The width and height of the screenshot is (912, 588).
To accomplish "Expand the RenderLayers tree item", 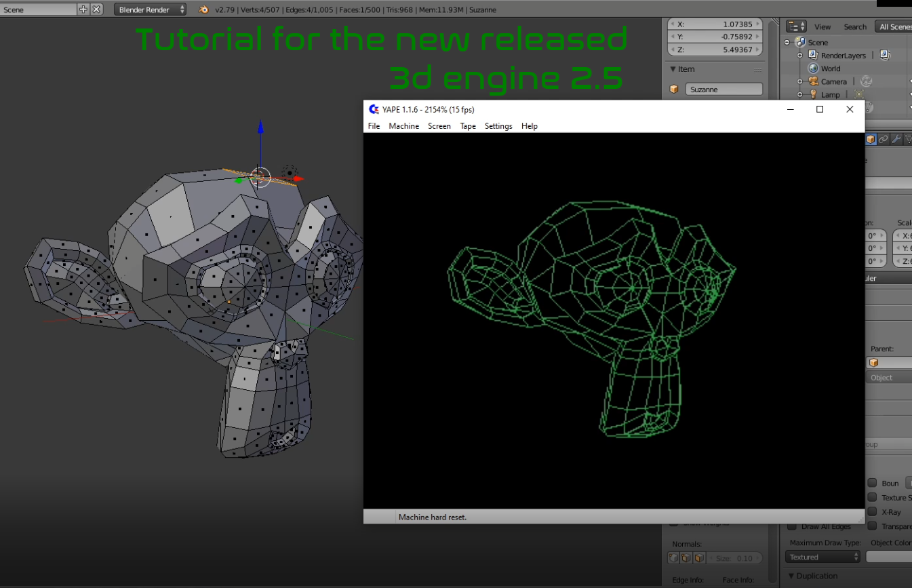I will click(x=800, y=56).
